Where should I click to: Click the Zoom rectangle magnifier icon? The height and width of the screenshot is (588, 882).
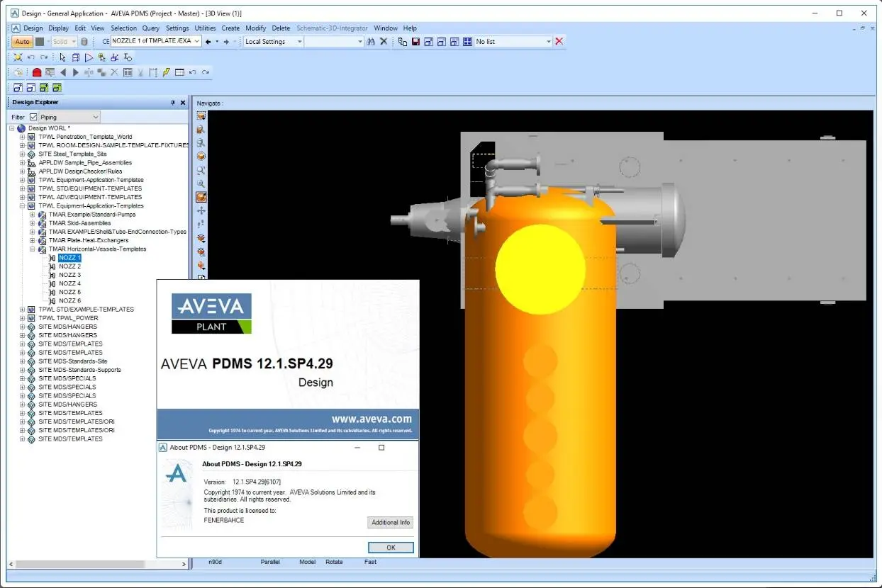201,170
